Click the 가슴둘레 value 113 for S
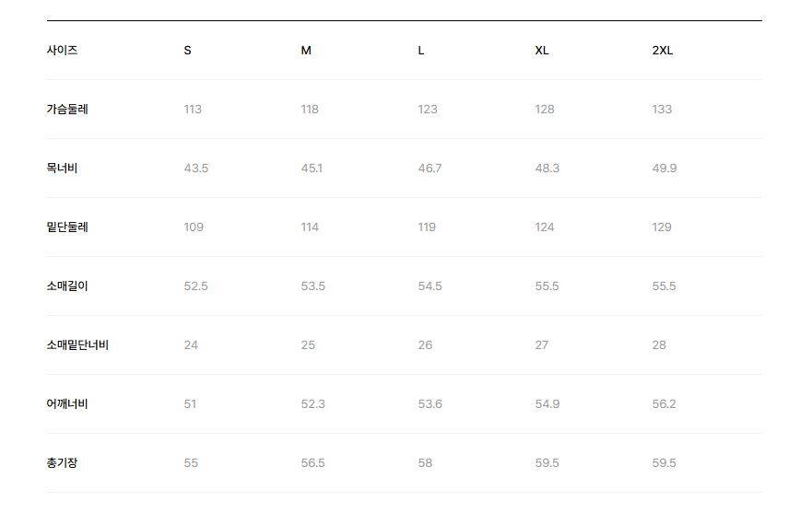This screenshot has height=513, width=812. (193, 110)
